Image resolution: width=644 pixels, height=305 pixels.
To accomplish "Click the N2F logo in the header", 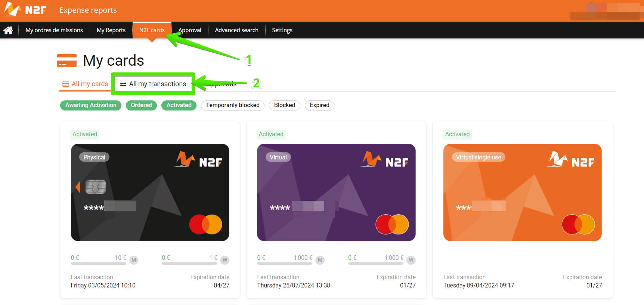I will [25, 10].
